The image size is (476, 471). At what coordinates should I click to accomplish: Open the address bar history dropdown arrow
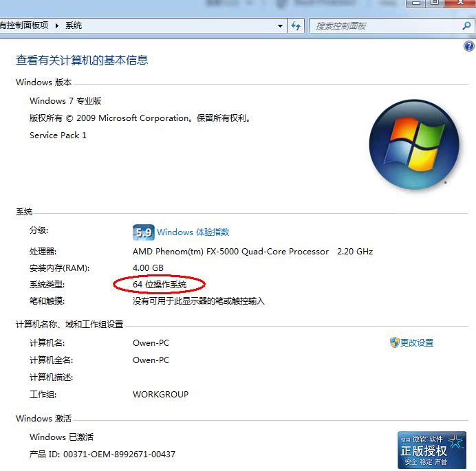280,26
